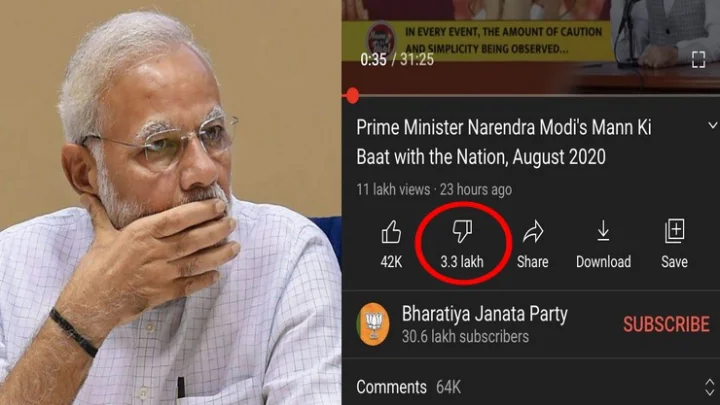Click the 42K like count
The height and width of the screenshot is (405, 720).
coord(391,262)
